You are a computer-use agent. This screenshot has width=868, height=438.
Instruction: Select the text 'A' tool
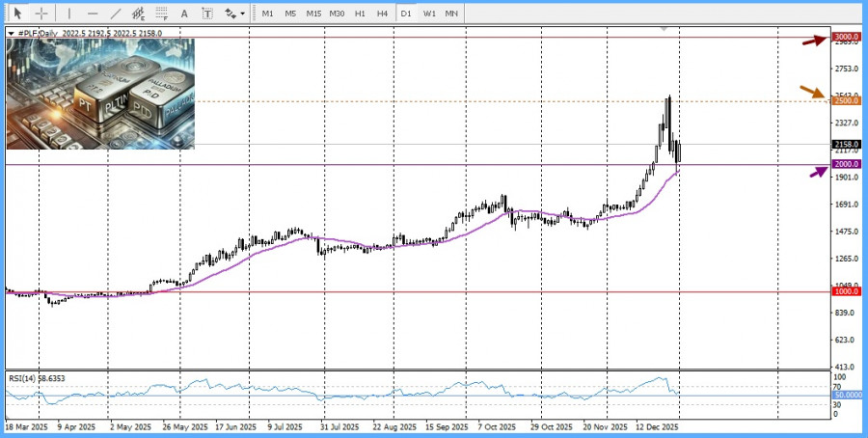184,14
